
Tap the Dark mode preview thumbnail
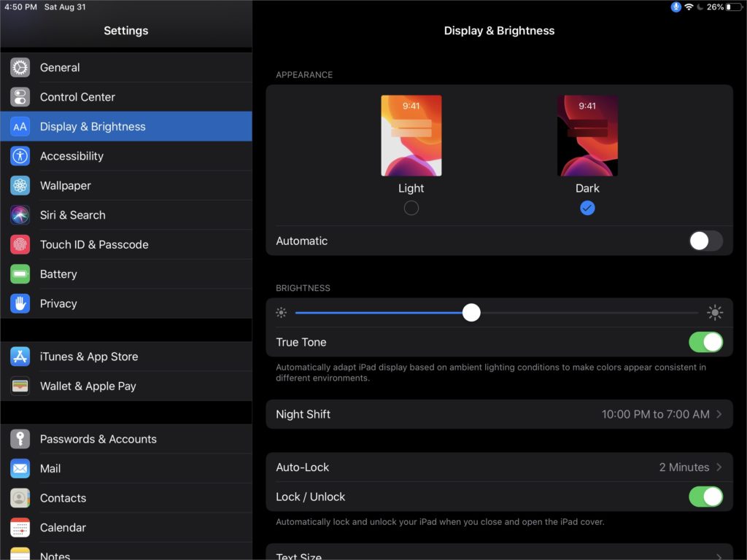coord(587,136)
